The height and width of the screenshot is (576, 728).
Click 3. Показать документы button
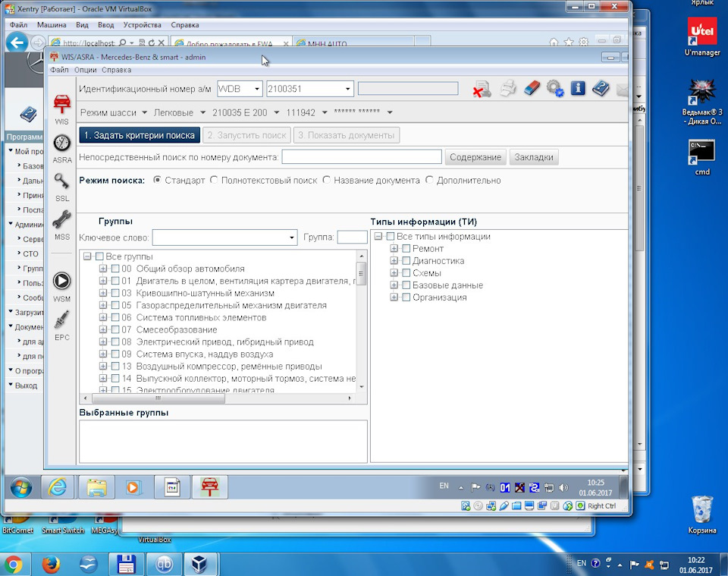[347, 135]
